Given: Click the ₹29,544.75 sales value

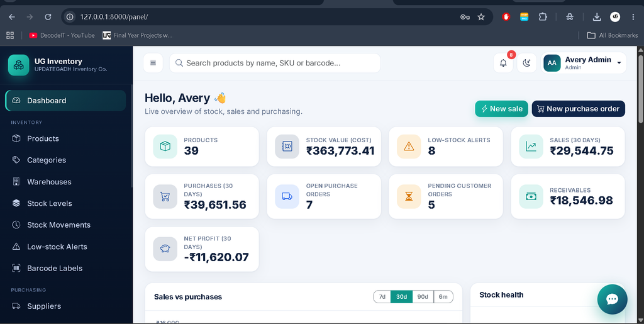Looking at the screenshot, I should [x=582, y=151].
